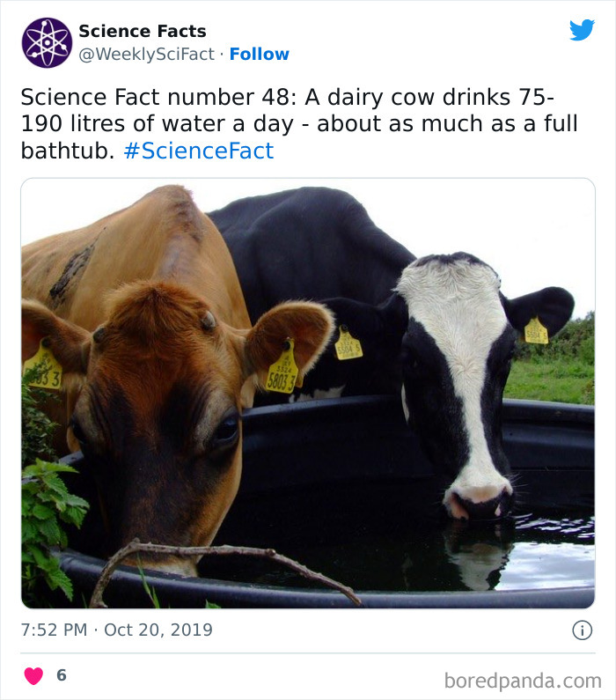Click the like count of 6
The height and width of the screenshot is (700, 616).
point(61,676)
